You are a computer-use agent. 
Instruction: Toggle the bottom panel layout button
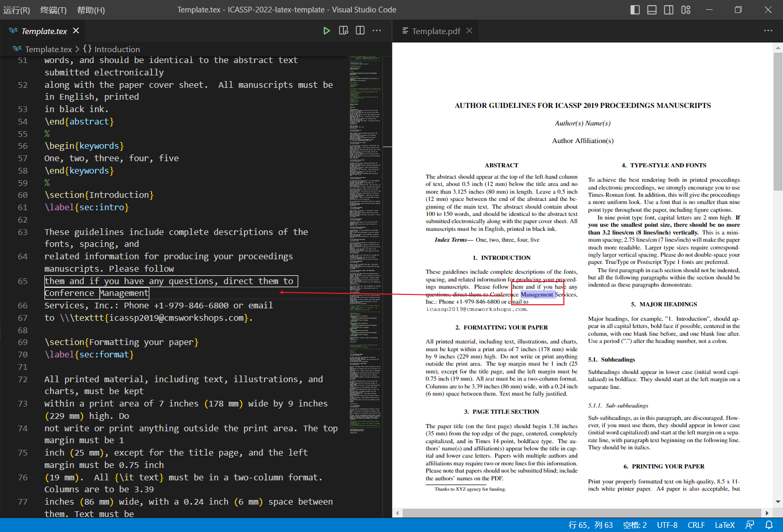[652, 10]
